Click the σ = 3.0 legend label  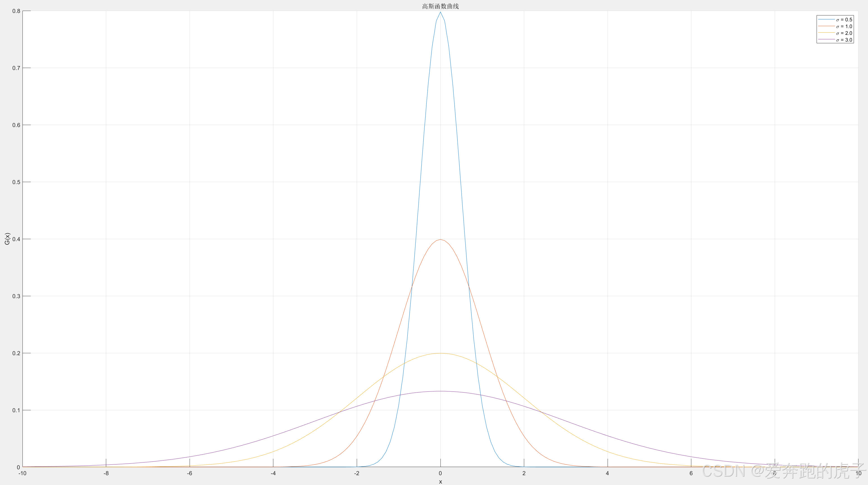click(844, 40)
